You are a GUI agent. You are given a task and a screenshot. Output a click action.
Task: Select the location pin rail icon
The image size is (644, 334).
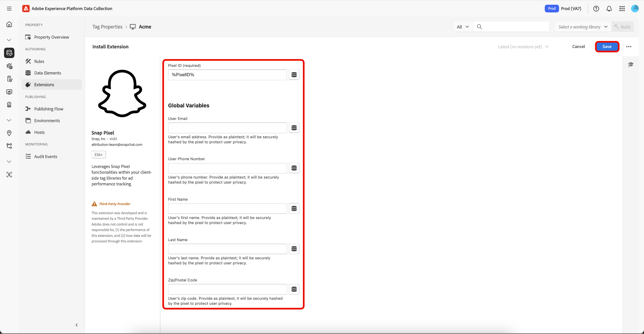9,133
